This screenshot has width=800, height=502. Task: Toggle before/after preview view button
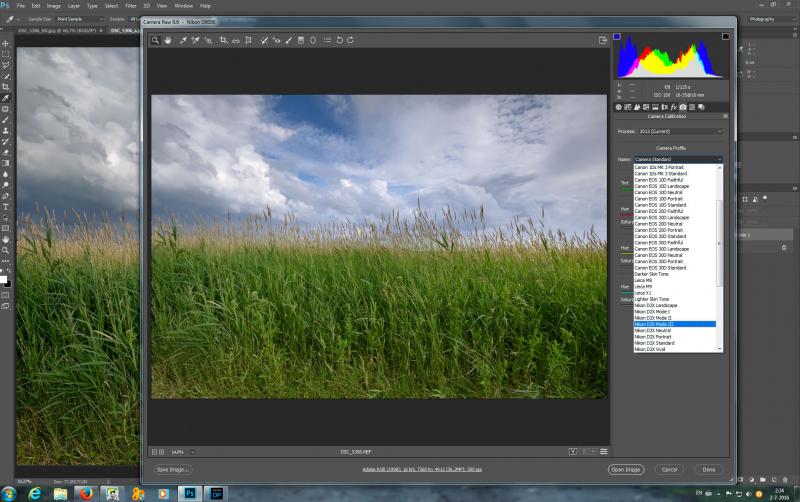573,451
